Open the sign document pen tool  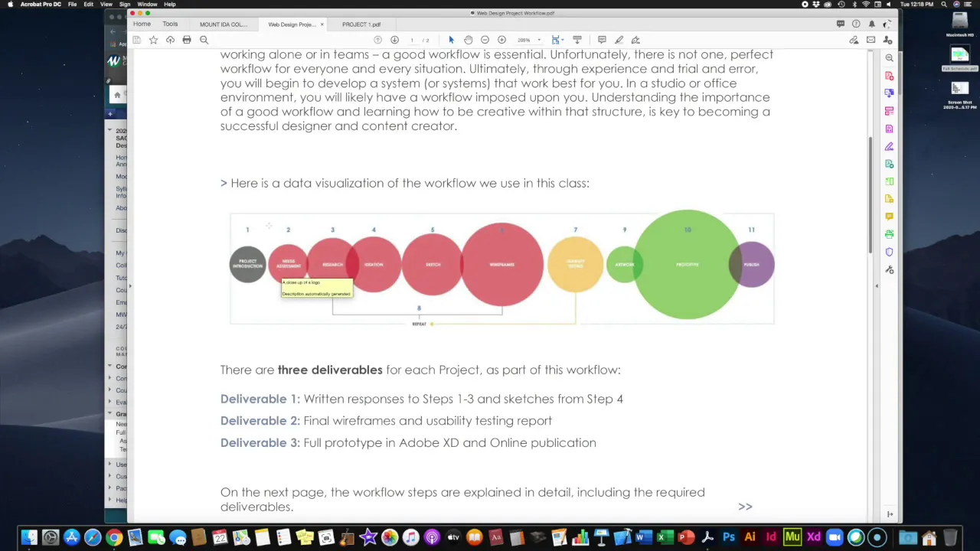pyautogui.click(x=635, y=40)
